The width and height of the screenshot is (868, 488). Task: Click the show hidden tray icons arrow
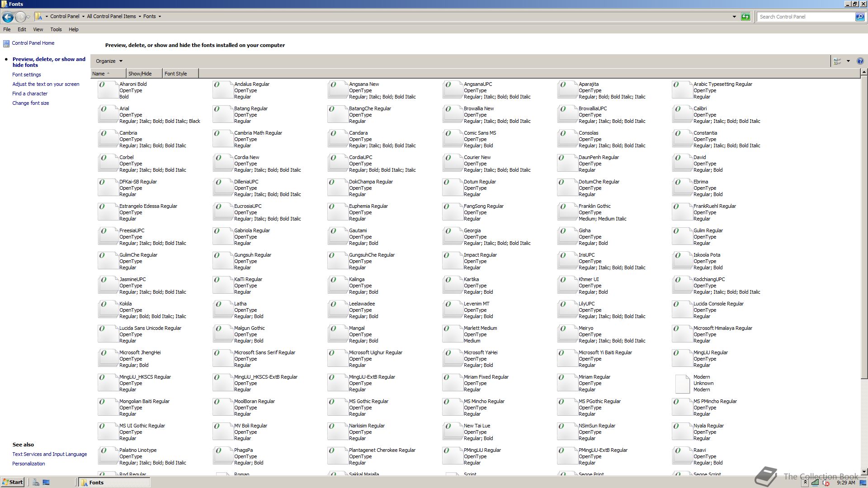(805, 483)
